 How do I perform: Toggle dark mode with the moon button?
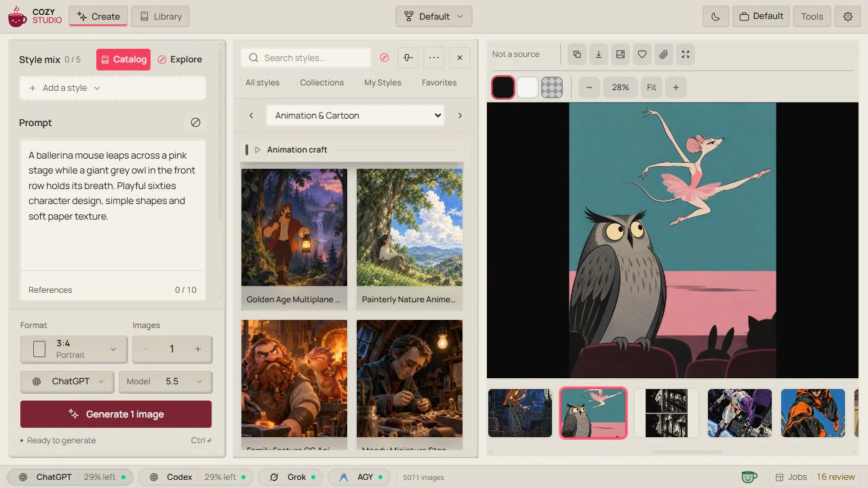715,16
